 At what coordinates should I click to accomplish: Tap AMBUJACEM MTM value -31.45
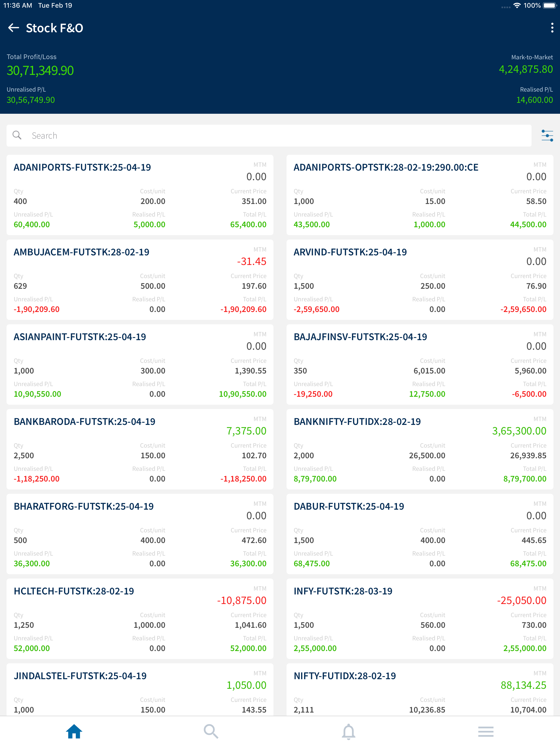252,261
